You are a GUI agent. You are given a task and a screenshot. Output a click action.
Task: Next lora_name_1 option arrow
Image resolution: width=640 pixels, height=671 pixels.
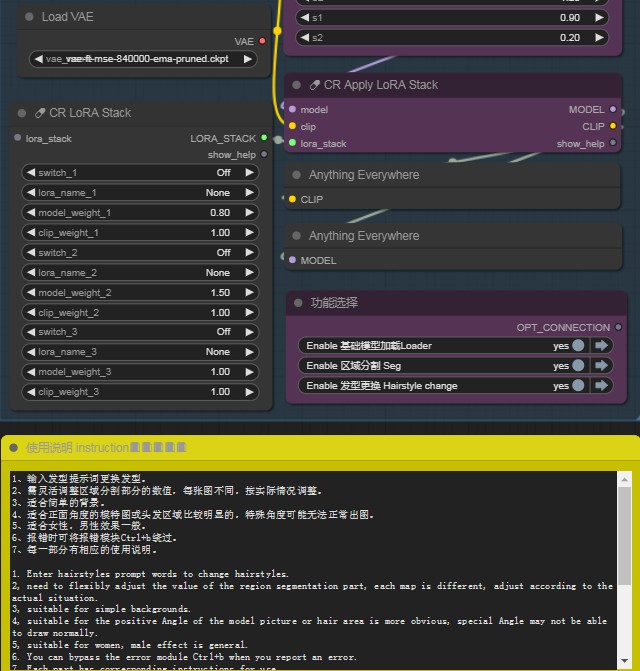[249, 193]
